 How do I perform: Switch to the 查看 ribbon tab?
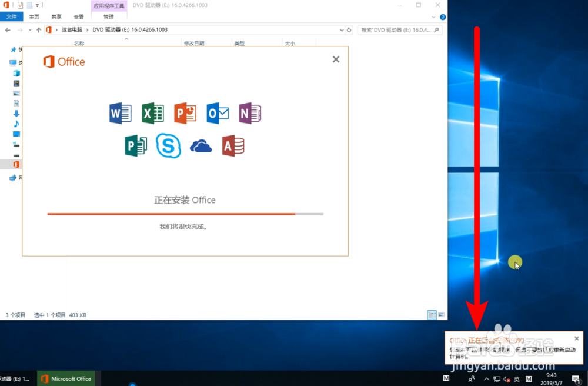tap(78, 16)
